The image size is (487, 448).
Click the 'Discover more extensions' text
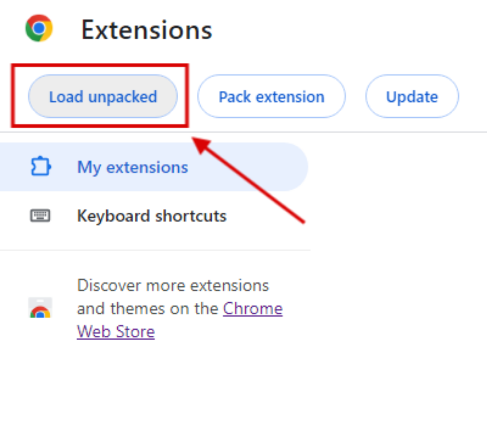(x=173, y=285)
